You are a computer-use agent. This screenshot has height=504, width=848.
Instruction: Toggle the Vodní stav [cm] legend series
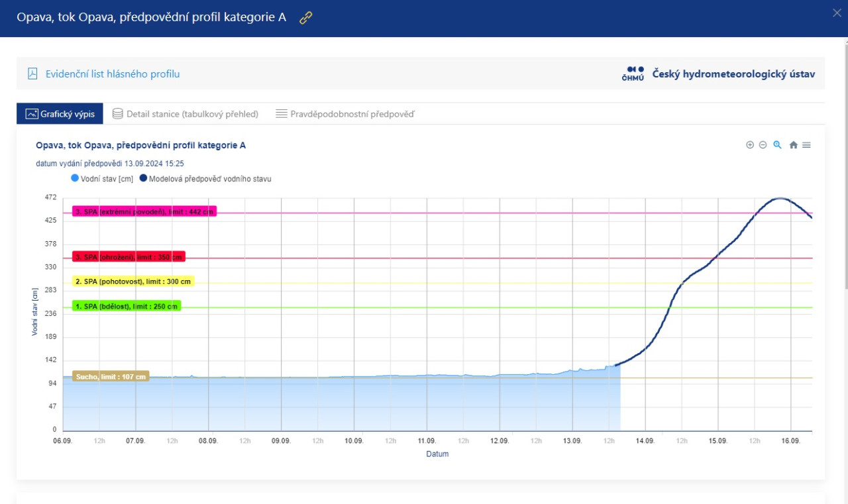pyautogui.click(x=103, y=179)
